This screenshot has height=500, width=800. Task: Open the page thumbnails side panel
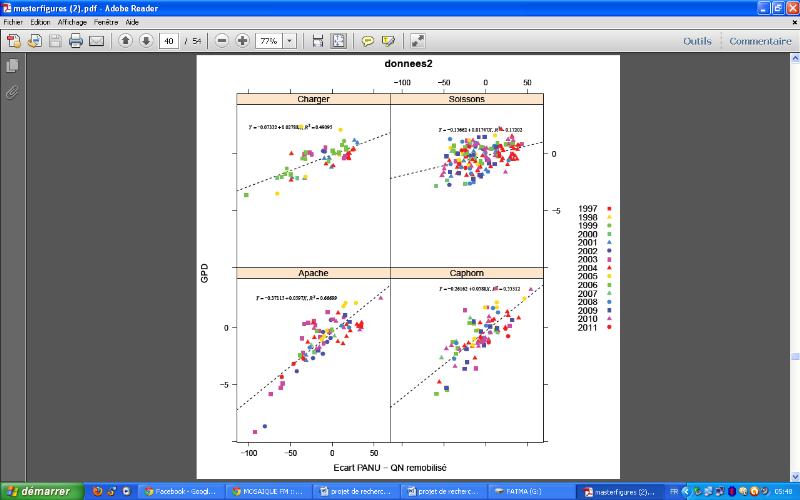point(12,66)
